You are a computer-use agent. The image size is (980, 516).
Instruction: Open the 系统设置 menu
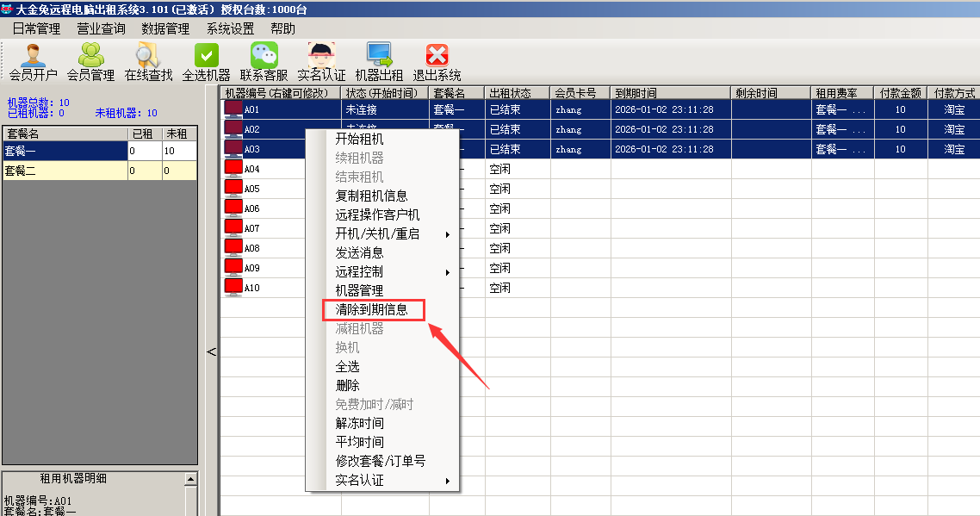coord(230,28)
